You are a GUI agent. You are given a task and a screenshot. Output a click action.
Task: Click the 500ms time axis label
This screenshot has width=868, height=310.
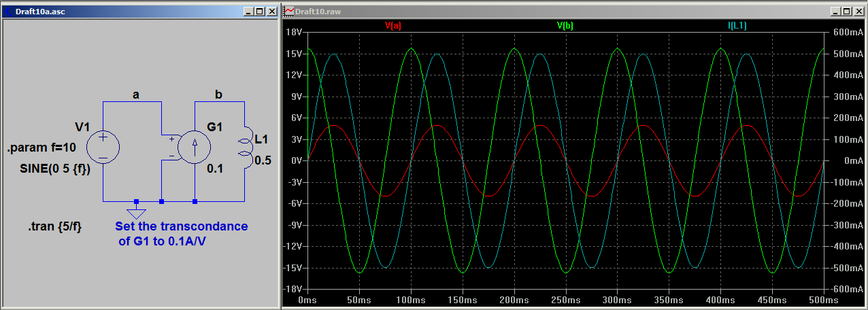coord(823,299)
